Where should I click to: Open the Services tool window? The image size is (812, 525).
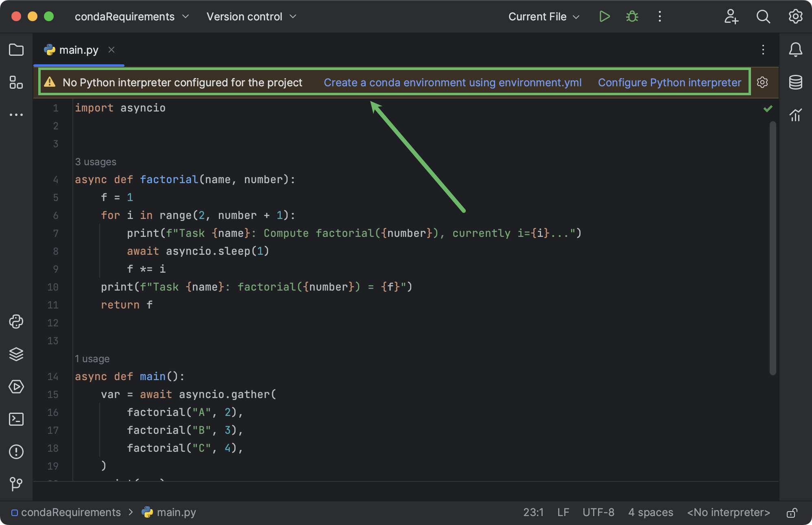pyautogui.click(x=16, y=387)
